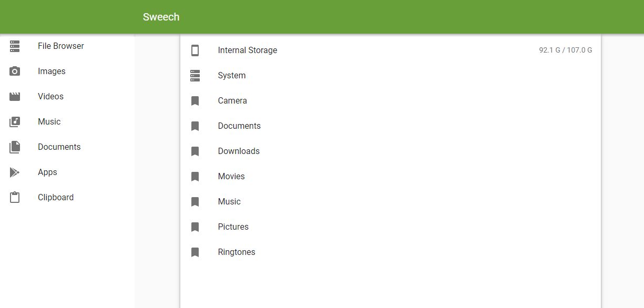Click the bookmark icon beside Music folder

(x=195, y=202)
